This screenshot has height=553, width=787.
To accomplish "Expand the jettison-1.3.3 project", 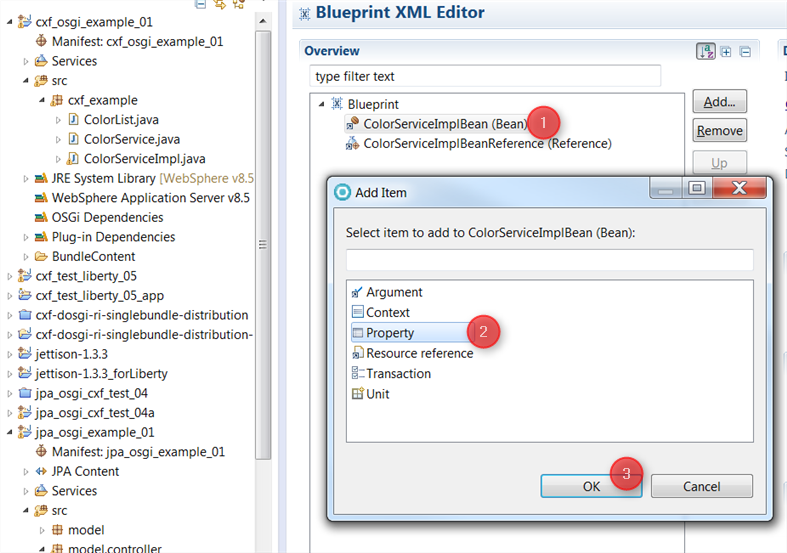I will [10, 354].
